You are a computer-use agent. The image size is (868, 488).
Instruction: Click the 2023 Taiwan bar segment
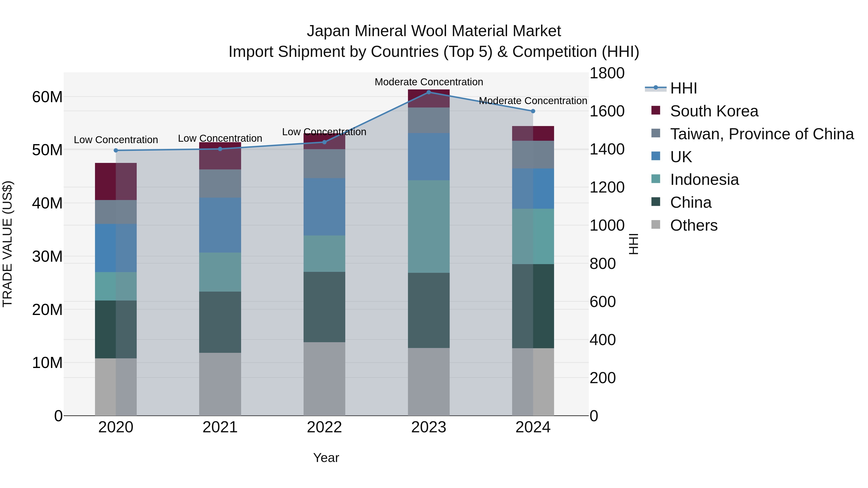429,120
